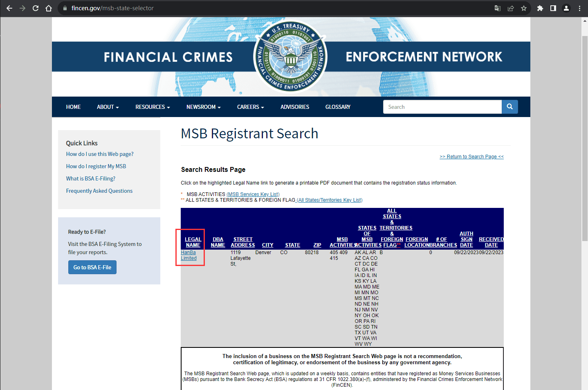The width and height of the screenshot is (588, 390).
Task: Toggle browser side panel icon
Action: click(553, 8)
